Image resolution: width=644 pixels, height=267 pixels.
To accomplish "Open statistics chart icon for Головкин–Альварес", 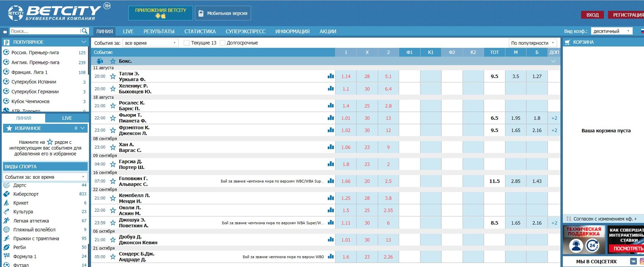I will click(331, 181).
